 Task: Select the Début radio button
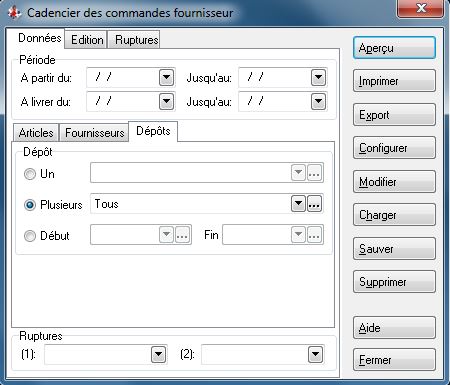coord(30,236)
